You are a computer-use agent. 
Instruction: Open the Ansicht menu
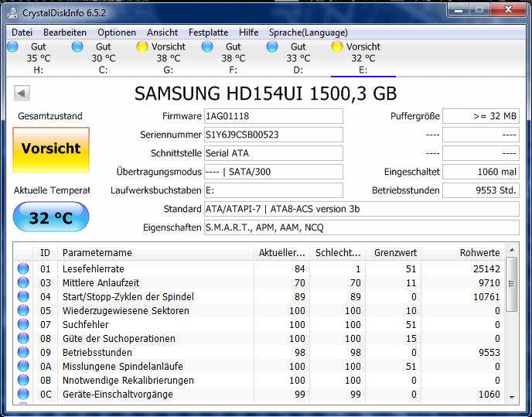pyautogui.click(x=162, y=32)
